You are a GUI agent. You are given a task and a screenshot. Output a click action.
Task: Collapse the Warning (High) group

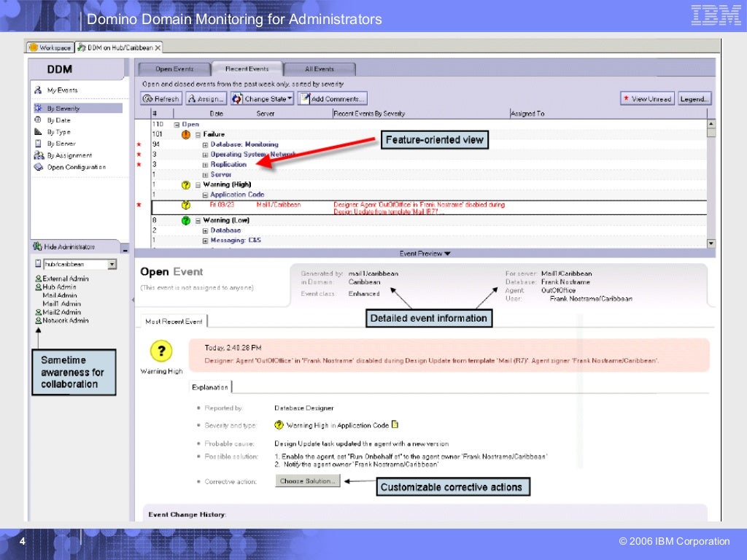coord(198,184)
